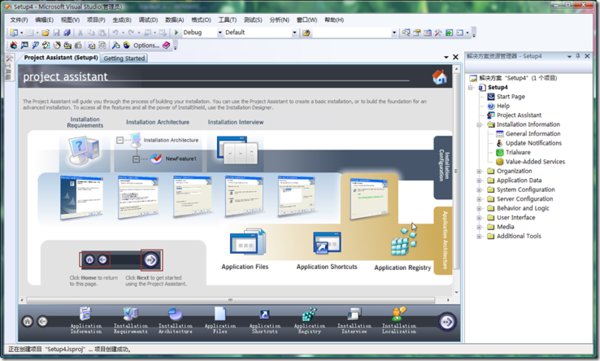Select the Project Assistant (Setup4) tab
This screenshot has height=361, width=600.
(x=61, y=58)
